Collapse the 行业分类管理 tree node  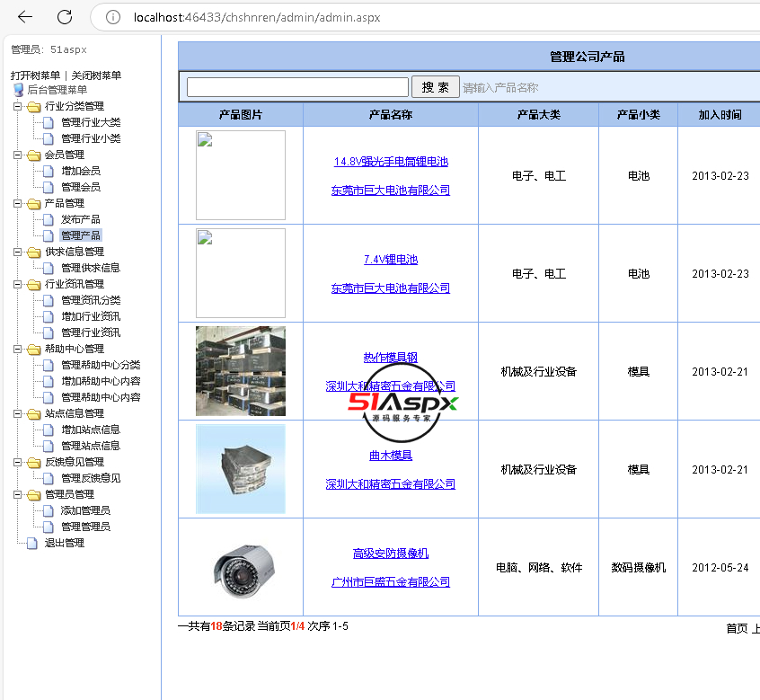click(x=18, y=106)
